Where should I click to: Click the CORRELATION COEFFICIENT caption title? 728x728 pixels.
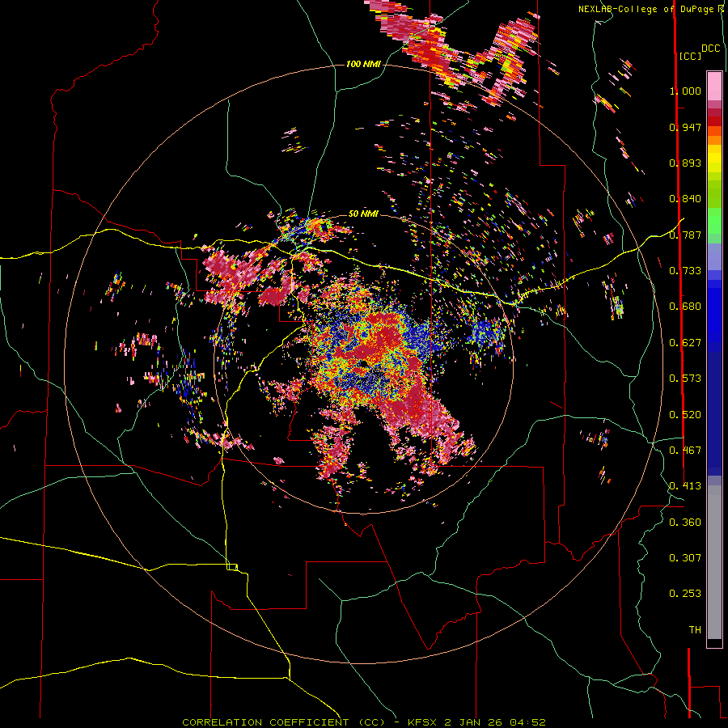pos(283,722)
